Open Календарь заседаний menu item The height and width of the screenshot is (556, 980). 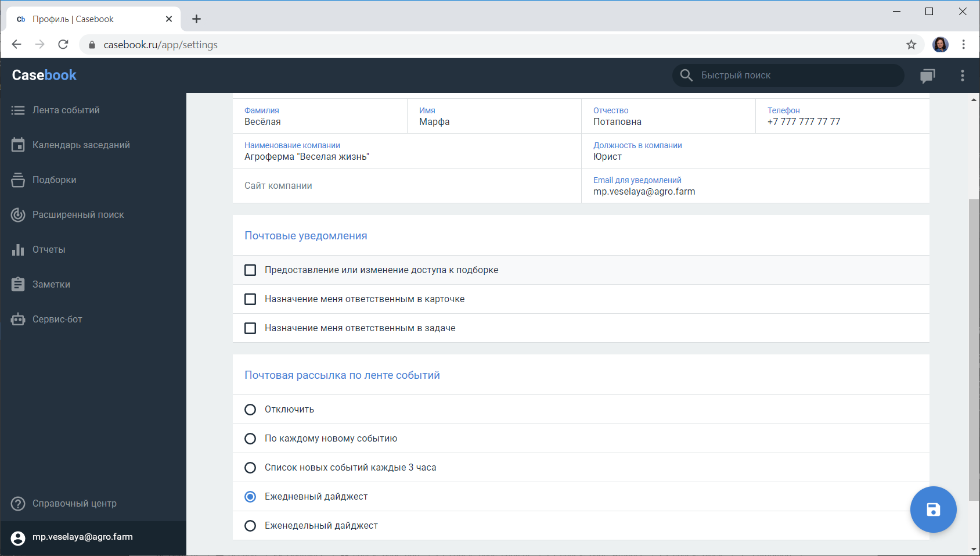pos(93,145)
